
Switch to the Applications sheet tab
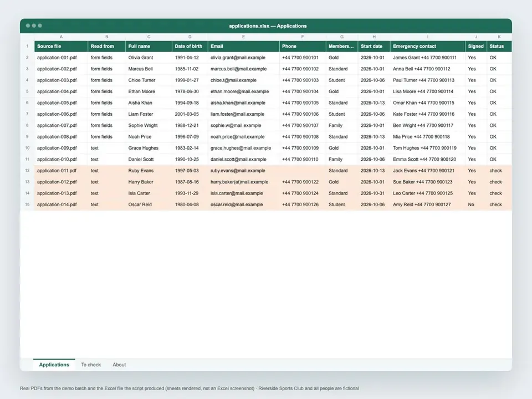click(54, 365)
